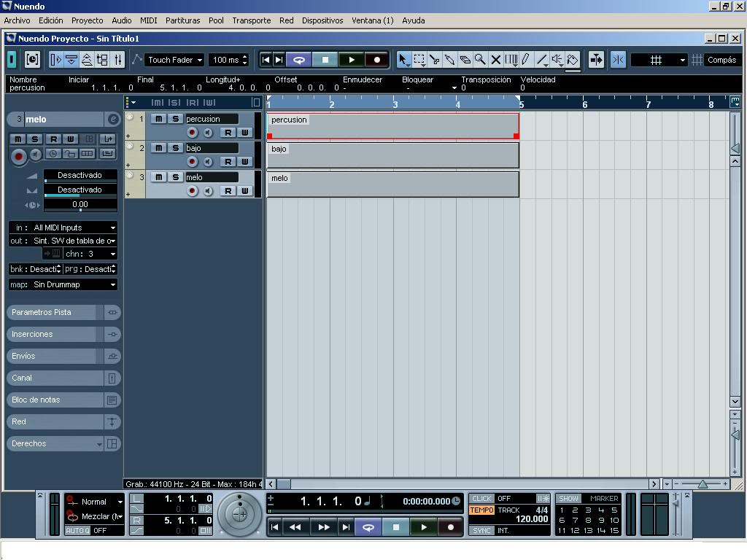Image resolution: width=747 pixels, height=560 pixels.
Task: Open the All MIDI Inputs dropdown
Action: point(63,227)
